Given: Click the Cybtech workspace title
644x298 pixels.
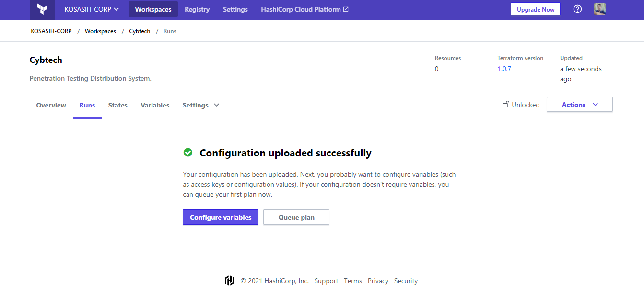Looking at the screenshot, I should pos(46,60).
